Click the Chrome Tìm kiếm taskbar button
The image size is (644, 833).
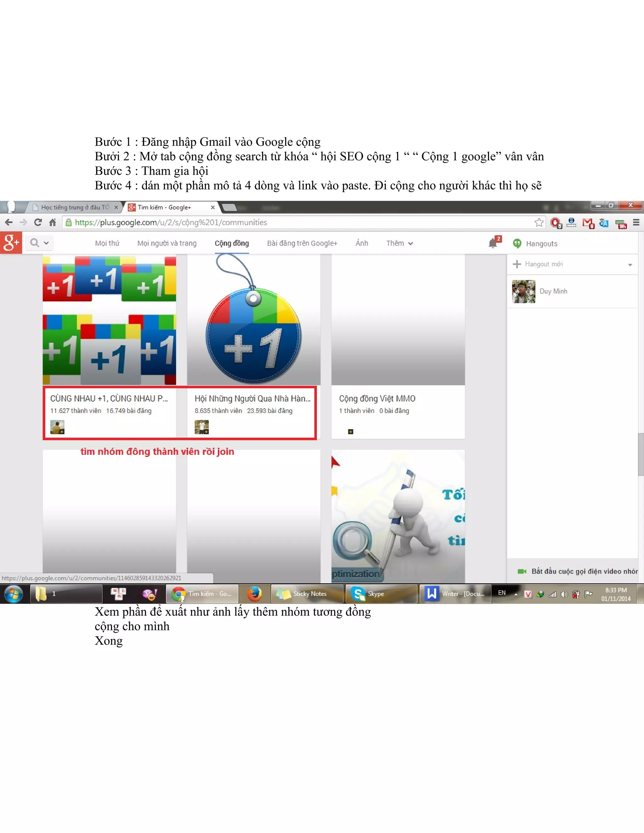point(202,594)
